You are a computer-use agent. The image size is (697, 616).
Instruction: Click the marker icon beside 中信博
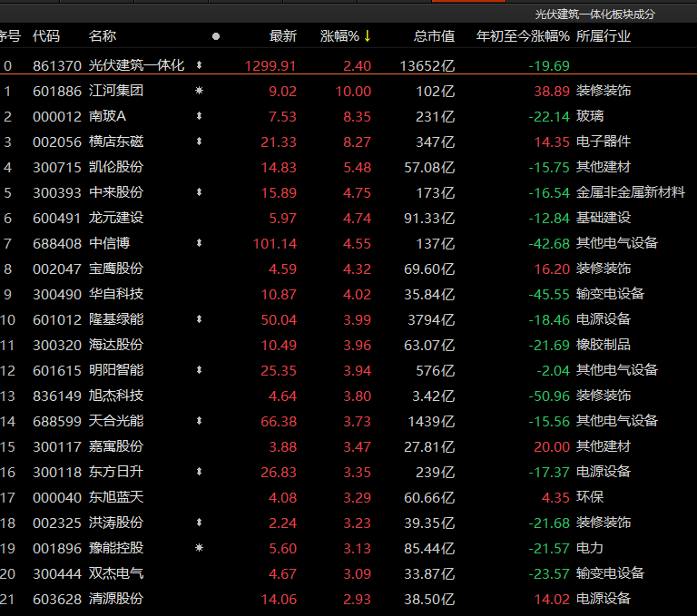199,243
